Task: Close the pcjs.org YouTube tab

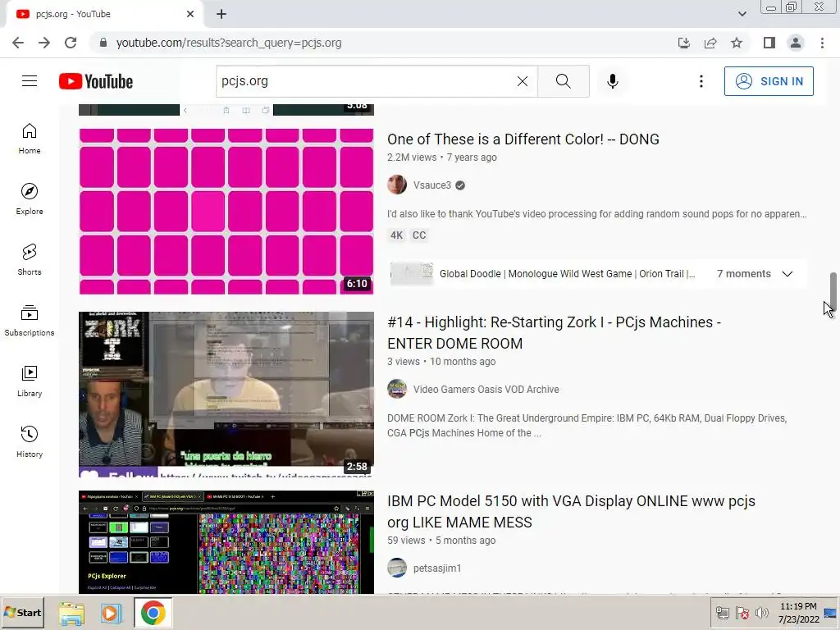Action: click(x=190, y=15)
